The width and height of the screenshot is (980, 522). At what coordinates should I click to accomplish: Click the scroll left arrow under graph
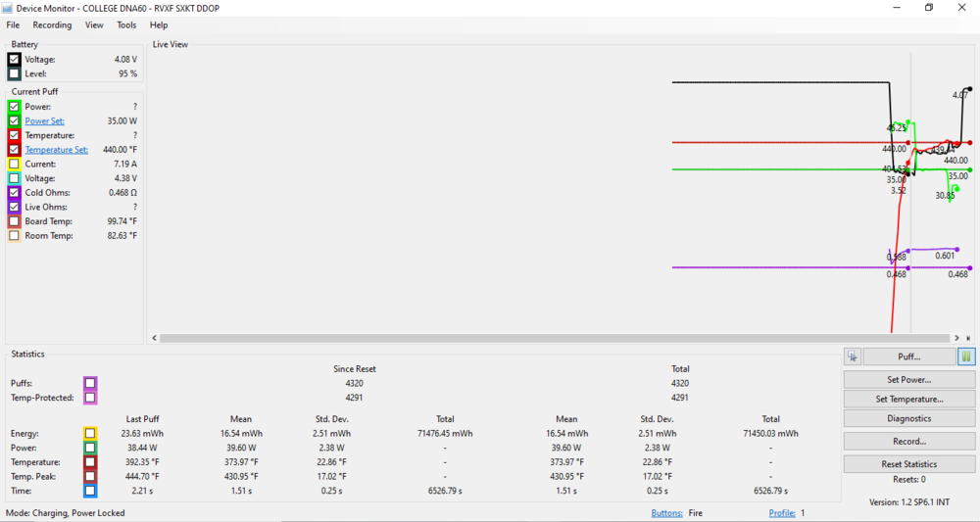coord(153,338)
